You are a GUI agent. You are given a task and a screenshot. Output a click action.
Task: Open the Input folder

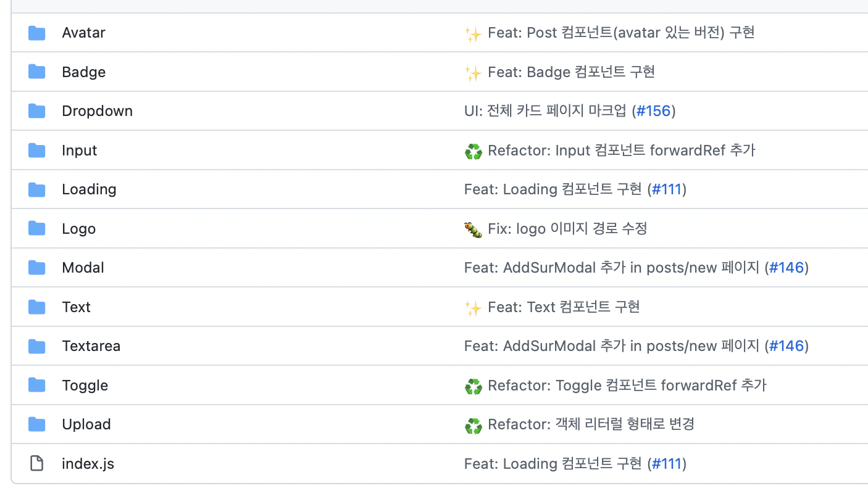coord(80,151)
